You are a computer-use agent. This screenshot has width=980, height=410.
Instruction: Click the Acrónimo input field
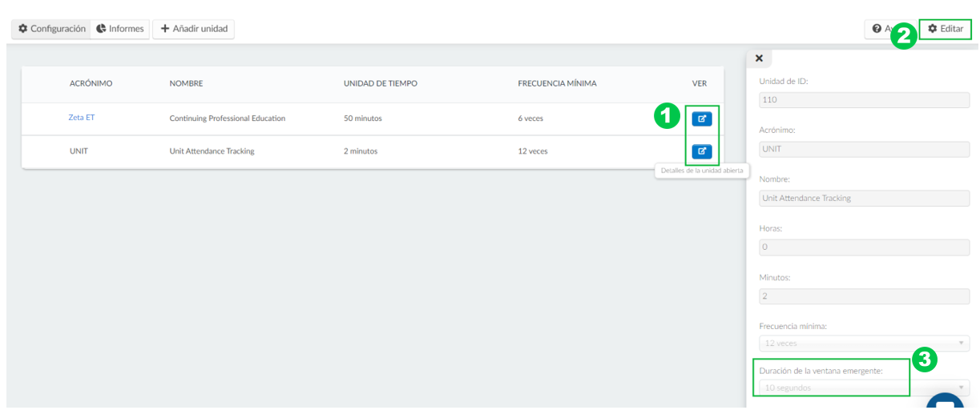point(864,149)
